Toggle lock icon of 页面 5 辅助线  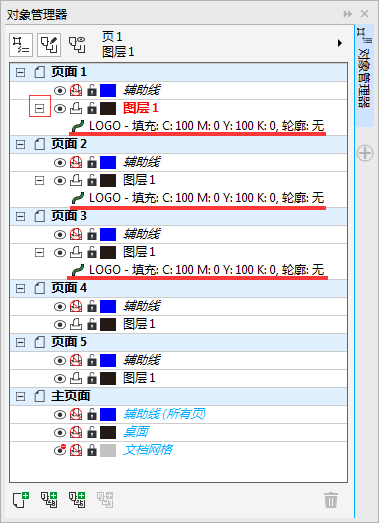point(92,361)
